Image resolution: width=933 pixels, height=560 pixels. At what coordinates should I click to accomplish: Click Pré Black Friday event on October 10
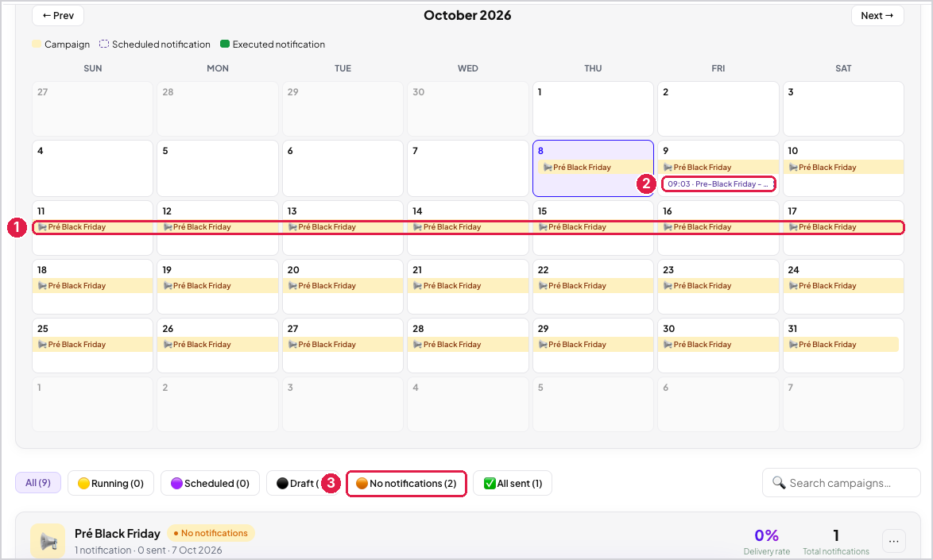843,167
